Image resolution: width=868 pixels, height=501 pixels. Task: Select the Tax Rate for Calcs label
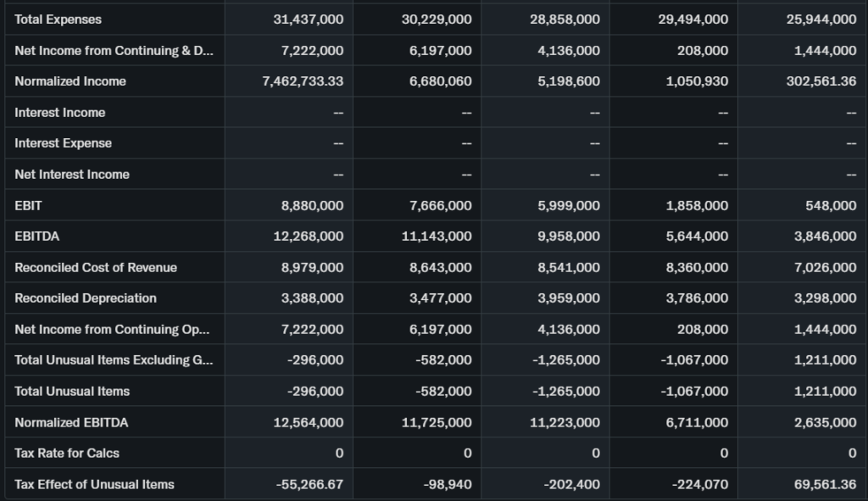click(67, 454)
